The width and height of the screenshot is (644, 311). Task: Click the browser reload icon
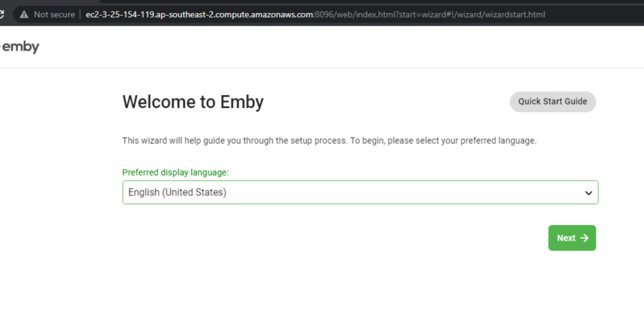pos(2,14)
